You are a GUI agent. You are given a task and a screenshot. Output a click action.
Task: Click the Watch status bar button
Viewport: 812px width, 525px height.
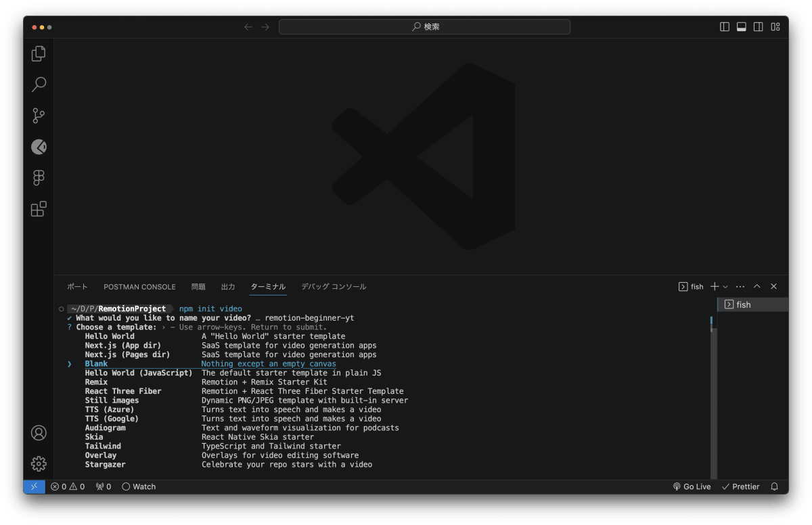coord(139,486)
